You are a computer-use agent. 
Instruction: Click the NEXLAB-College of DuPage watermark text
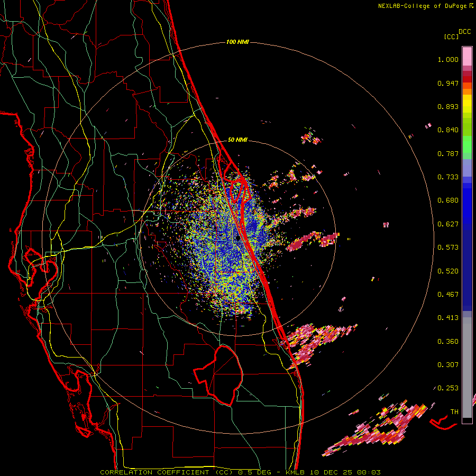(423, 6)
